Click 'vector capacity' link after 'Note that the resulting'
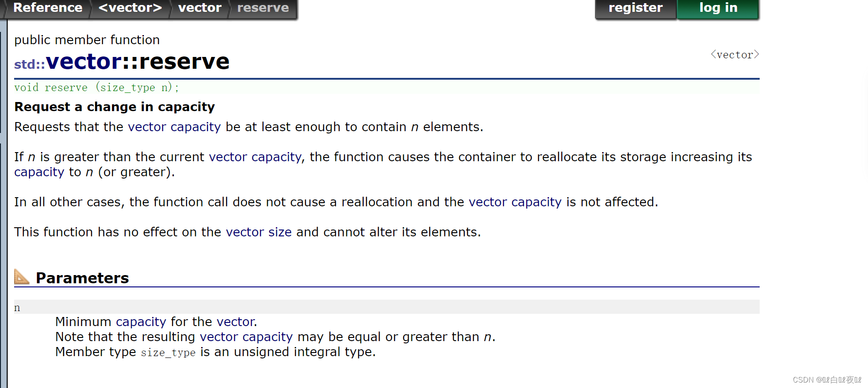 pos(246,337)
